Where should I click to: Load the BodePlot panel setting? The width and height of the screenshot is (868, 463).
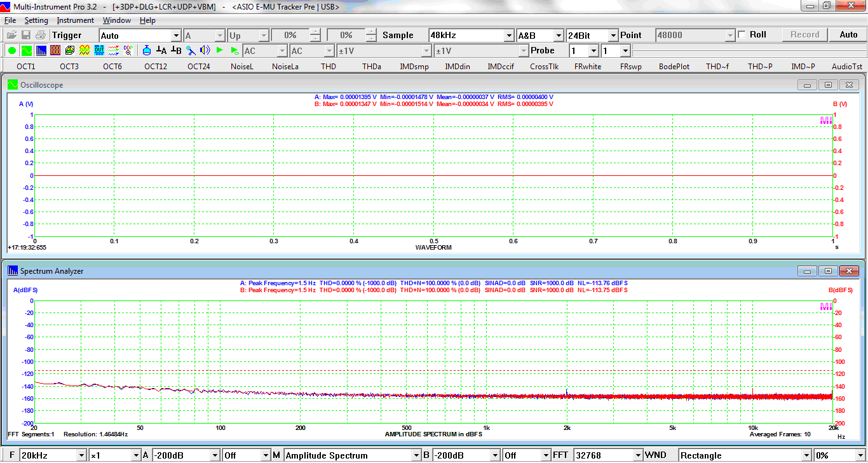(674, 66)
